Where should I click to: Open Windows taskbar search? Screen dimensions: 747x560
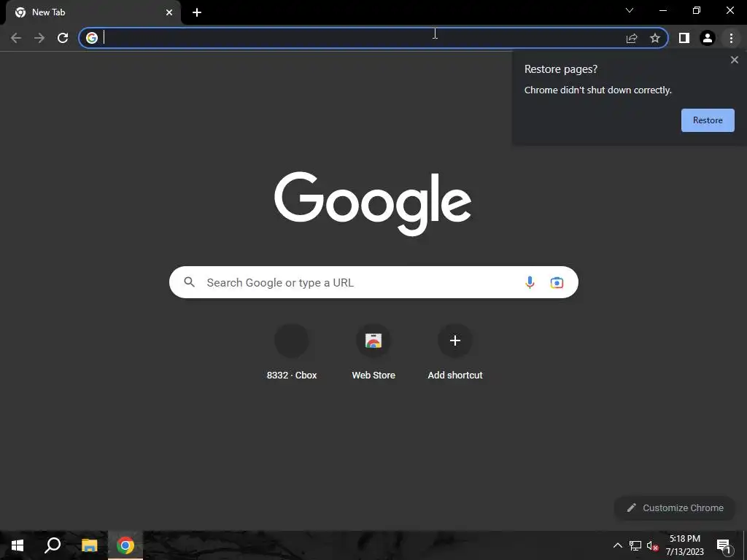tap(53, 545)
